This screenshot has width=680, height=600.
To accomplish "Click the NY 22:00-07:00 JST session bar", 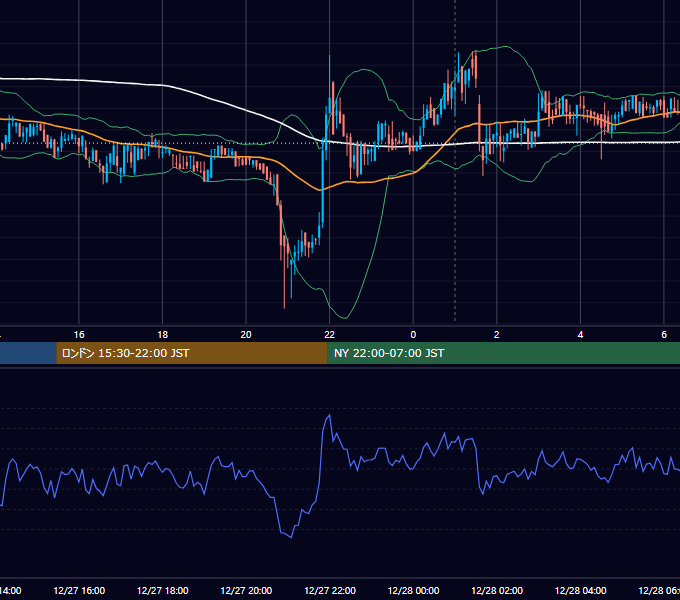I will pyautogui.click(x=503, y=353).
